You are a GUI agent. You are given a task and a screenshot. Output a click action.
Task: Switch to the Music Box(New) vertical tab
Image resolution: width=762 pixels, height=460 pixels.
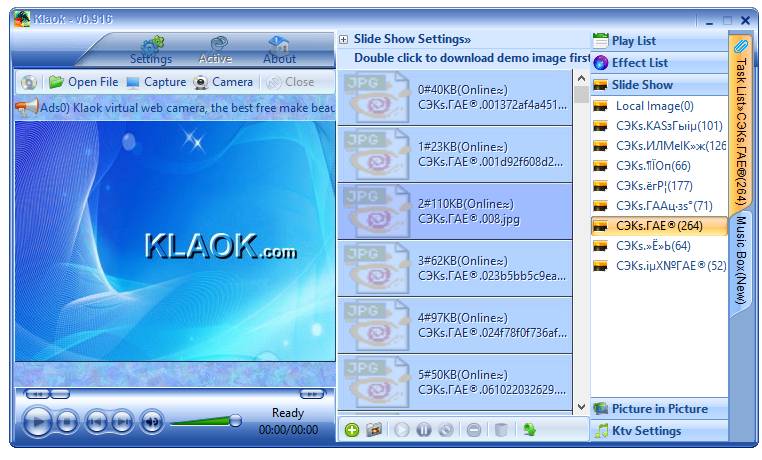click(x=741, y=261)
